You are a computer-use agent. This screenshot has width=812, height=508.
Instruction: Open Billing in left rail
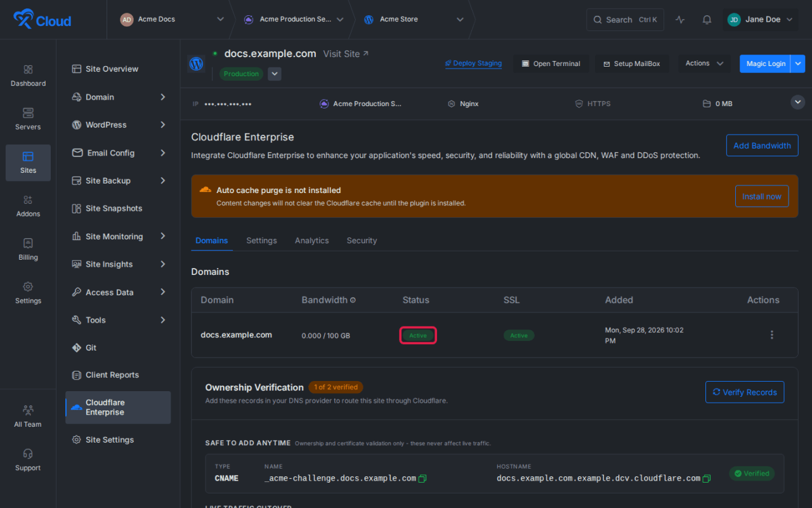28,250
